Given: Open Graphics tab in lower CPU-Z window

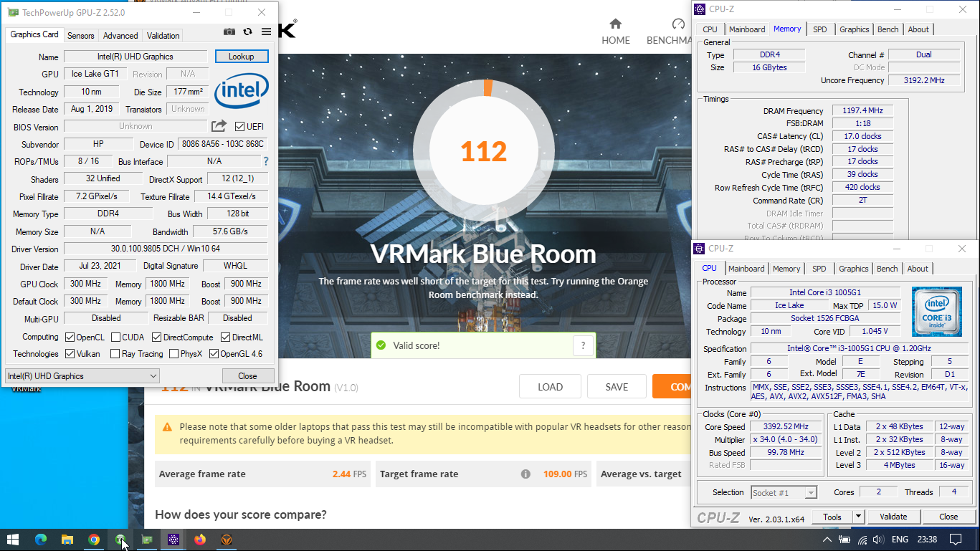Looking at the screenshot, I should [853, 269].
